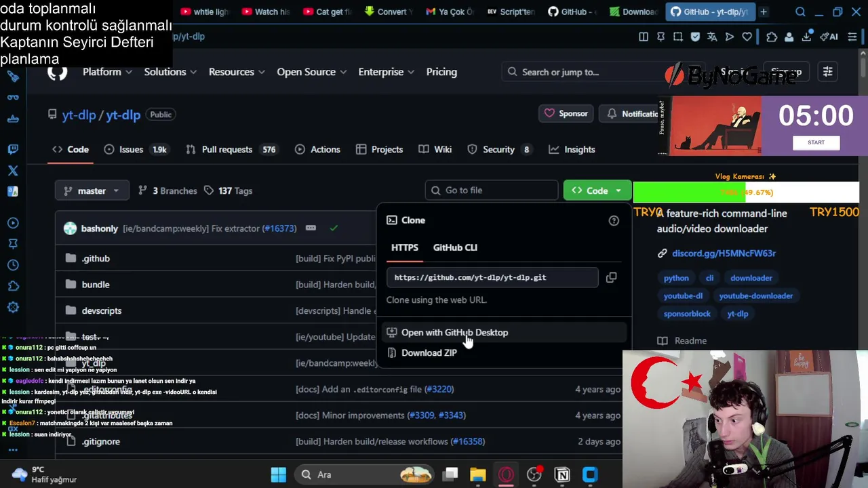The image size is (868, 488).
Task: Open X (Twitter) in the browser sidebar
Action: click(x=13, y=171)
